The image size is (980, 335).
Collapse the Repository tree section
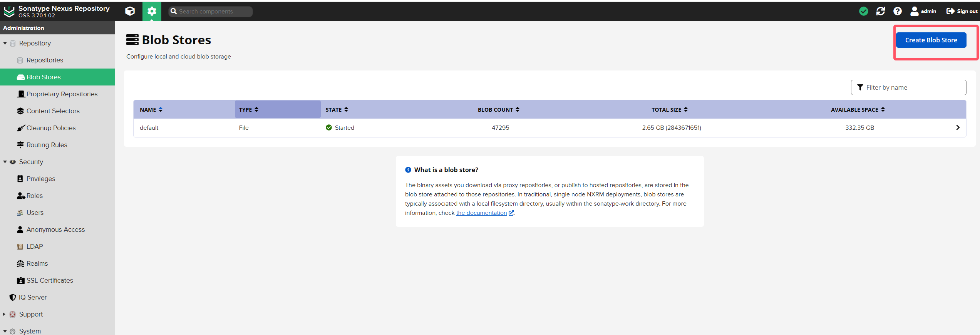[x=5, y=43]
